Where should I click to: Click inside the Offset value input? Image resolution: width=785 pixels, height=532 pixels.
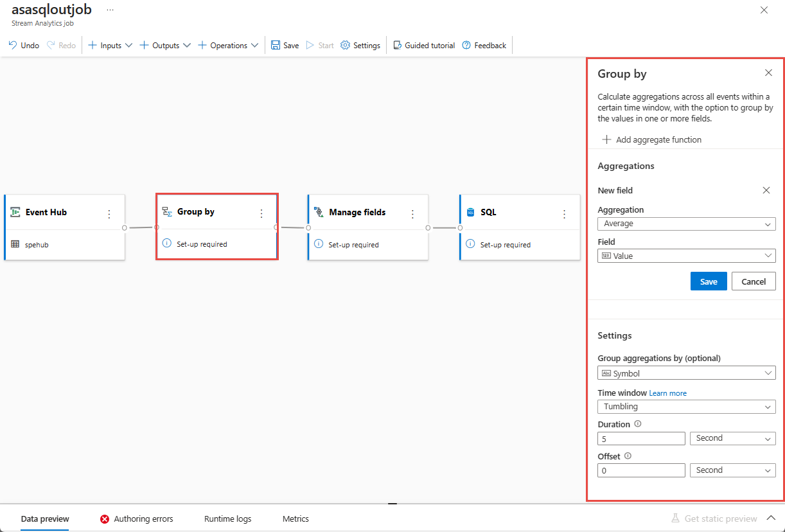point(640,470)
